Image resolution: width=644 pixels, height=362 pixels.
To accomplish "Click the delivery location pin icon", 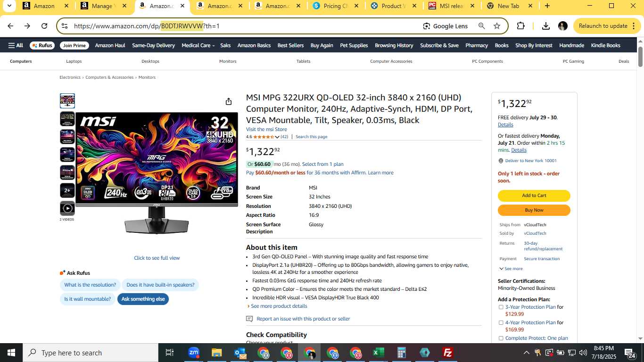I will click(501, 161).
